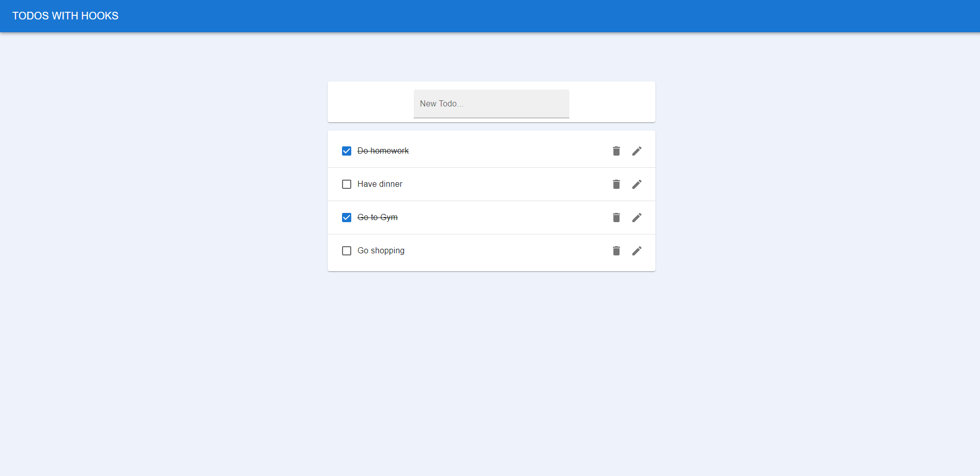Click the Go to Gym text

pyautogui.click(x=377, y=218)
